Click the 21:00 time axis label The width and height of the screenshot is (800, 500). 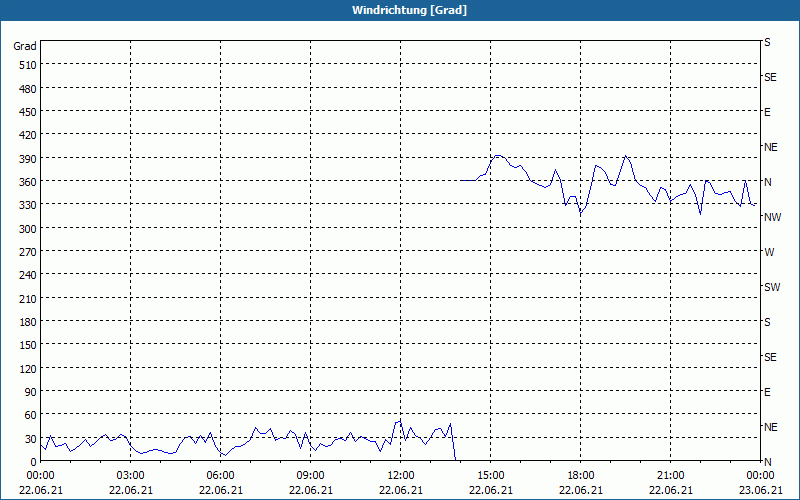(670, 476)
